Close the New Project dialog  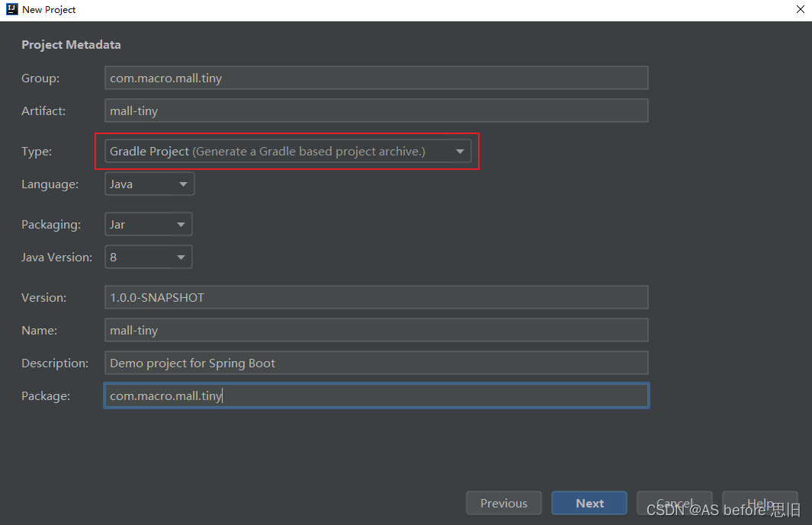pyautogui.click(x=800, y=9)
